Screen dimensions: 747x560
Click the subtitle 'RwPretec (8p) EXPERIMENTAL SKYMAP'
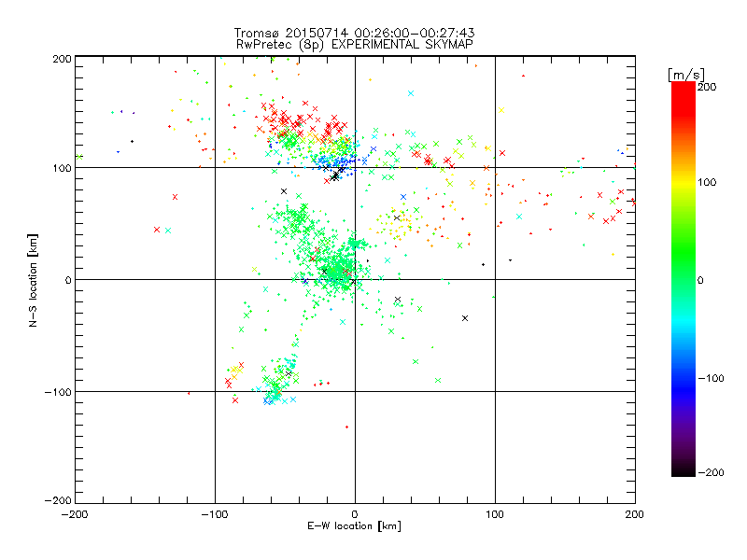coord(355,44)
